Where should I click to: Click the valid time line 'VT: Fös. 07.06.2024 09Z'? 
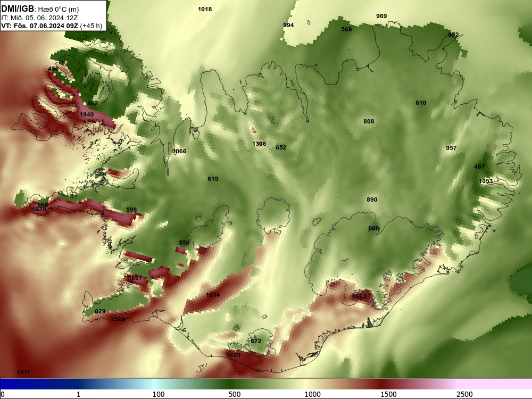point(39,26)
